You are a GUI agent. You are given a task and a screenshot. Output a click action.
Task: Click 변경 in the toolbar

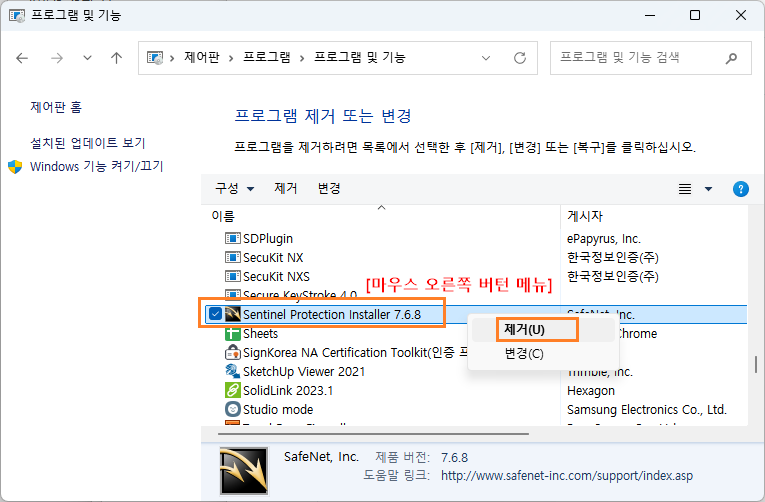329,188
